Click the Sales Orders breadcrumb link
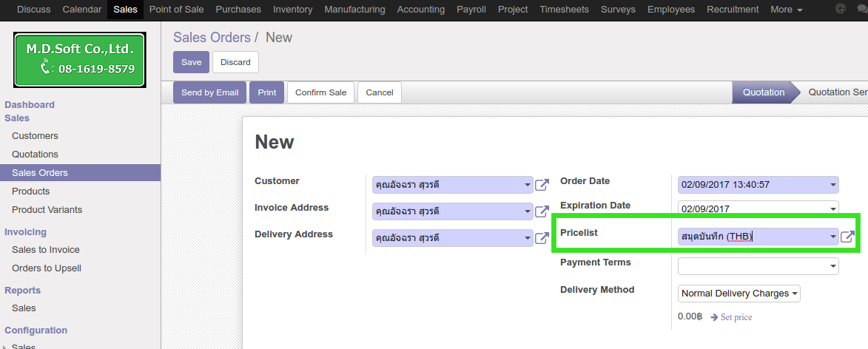Viewport: 868px width, 349px height. [212, 37]
